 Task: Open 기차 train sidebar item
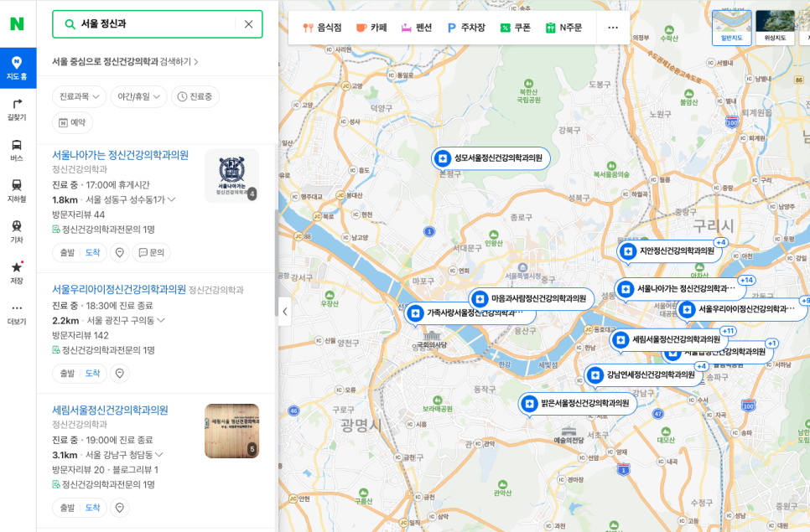[17, 232]
